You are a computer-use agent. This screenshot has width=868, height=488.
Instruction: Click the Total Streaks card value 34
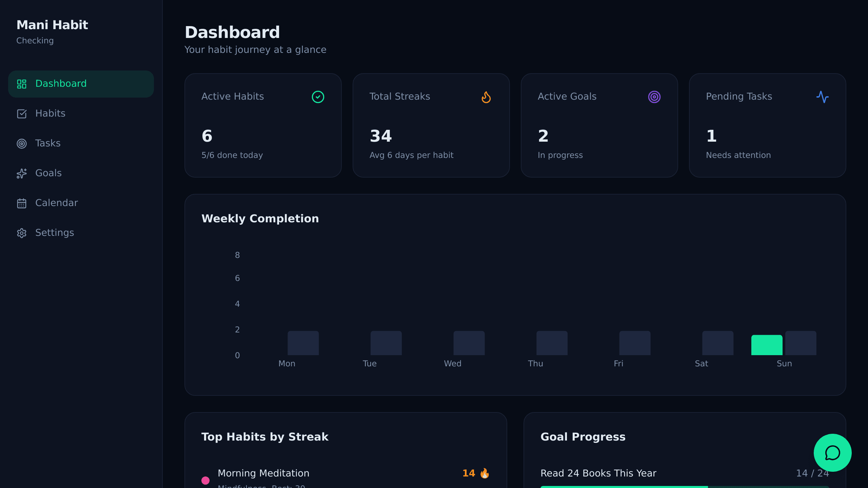coord(381,136)
